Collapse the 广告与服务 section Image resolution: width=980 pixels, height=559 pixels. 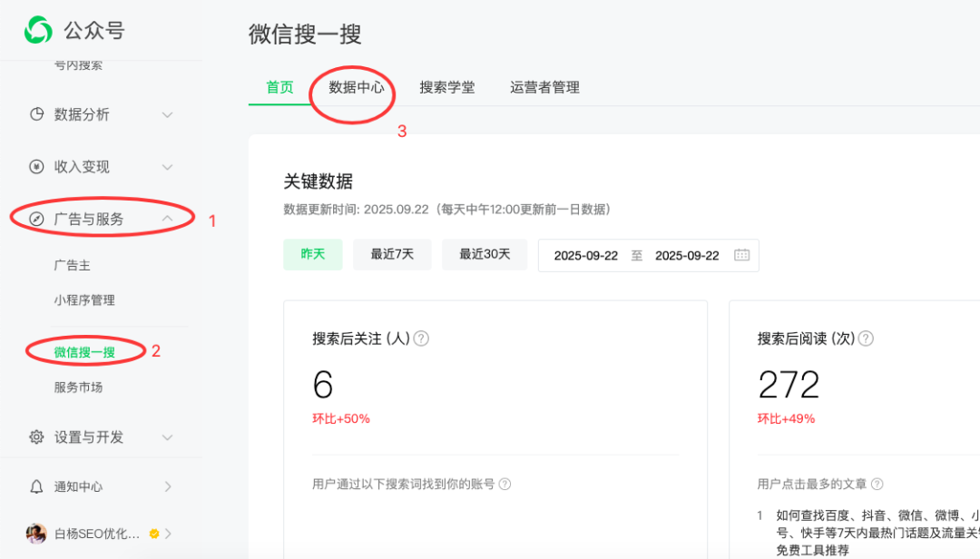point(167,218)
